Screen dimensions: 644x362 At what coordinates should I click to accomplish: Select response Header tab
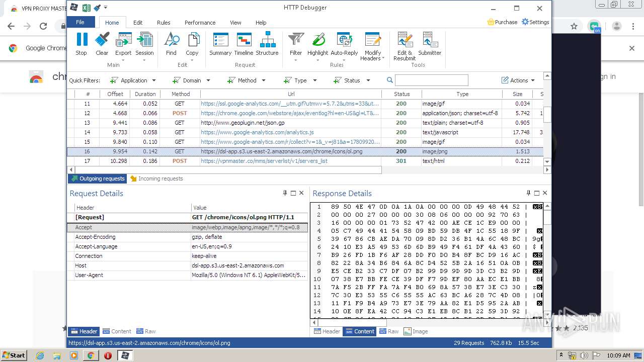click(327, 331)
